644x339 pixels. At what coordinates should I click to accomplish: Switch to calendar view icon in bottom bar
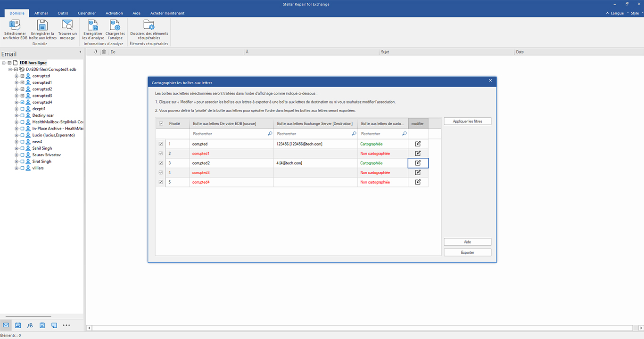coord(18,325)
